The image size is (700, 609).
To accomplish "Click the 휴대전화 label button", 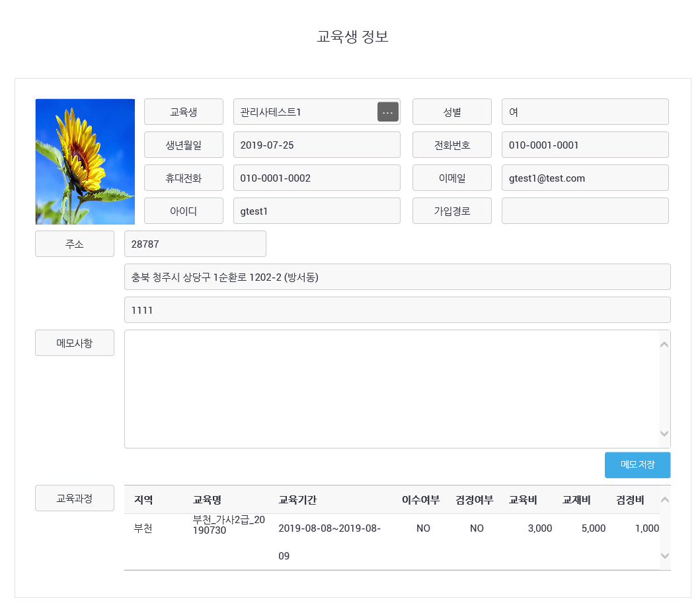I will point(184,178).
